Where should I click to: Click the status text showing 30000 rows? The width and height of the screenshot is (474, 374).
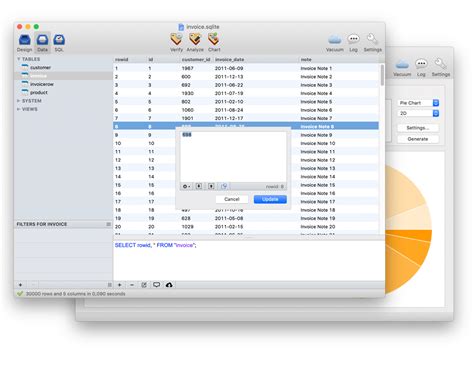(76, 294)
